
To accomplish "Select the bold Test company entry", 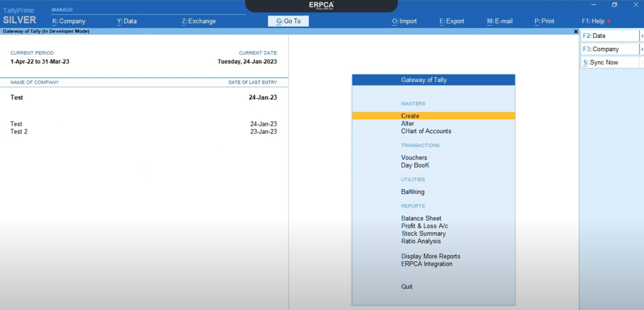I will tap(17, 97).
